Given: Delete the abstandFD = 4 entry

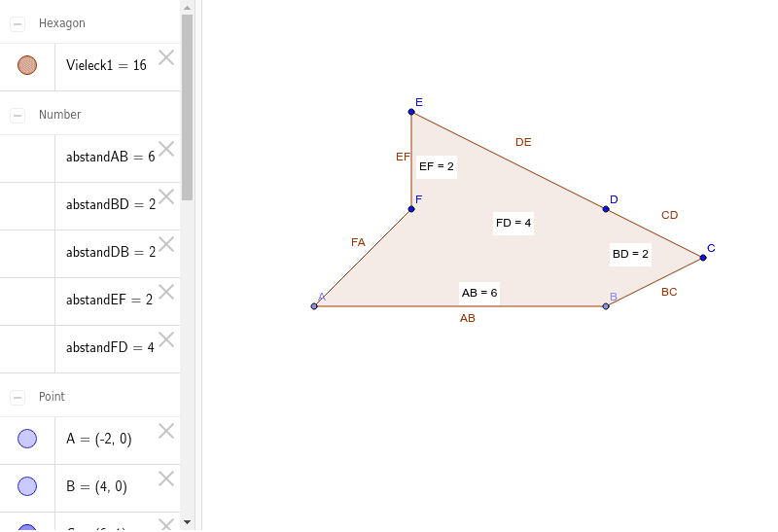Looking at the screenshot, I should click(x=166, y=339).
